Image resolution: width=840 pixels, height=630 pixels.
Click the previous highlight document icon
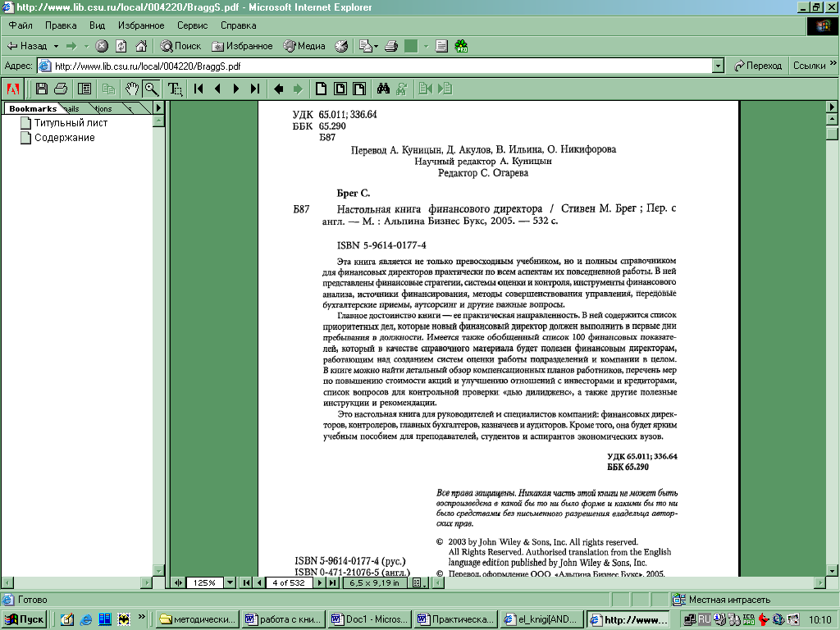coord(426,89)
